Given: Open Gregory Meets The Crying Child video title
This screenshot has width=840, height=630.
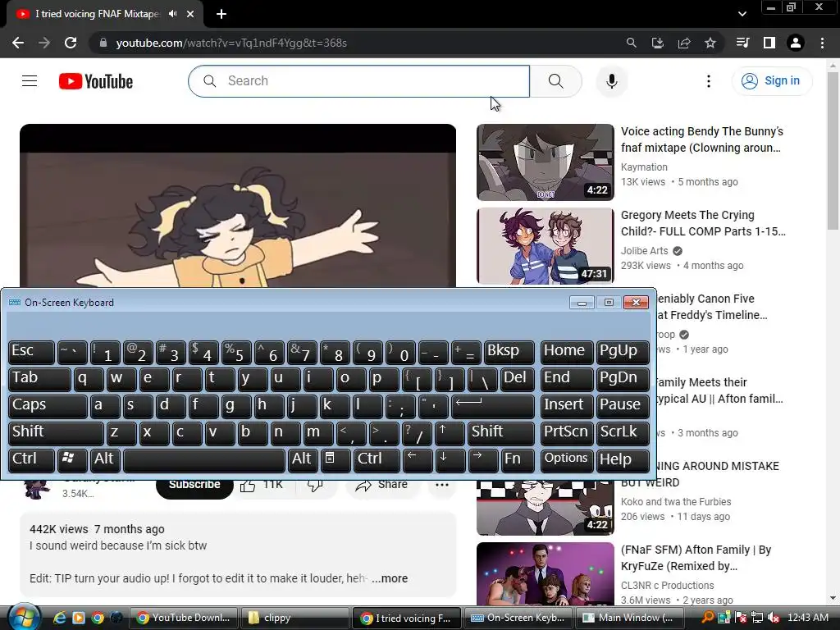Looking at the screenshot, I should (703, 223).
